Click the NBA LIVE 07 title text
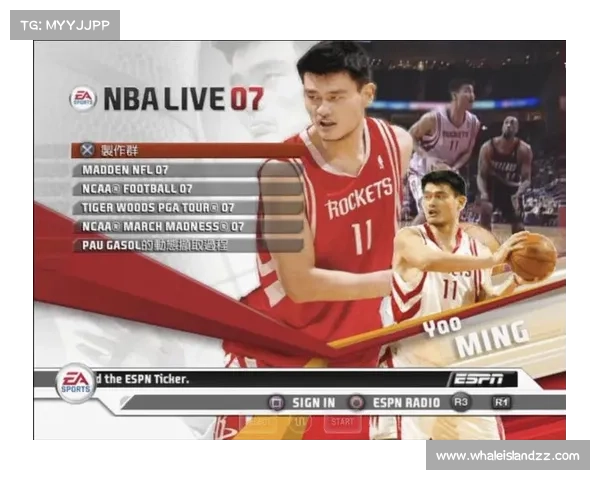 click(x=184, y=99)
